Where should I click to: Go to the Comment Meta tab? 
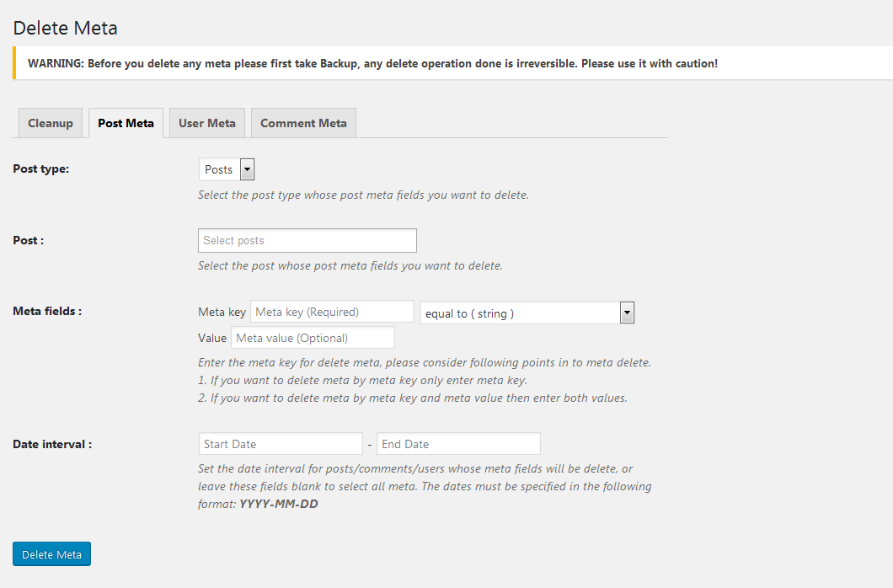[303, 123]
